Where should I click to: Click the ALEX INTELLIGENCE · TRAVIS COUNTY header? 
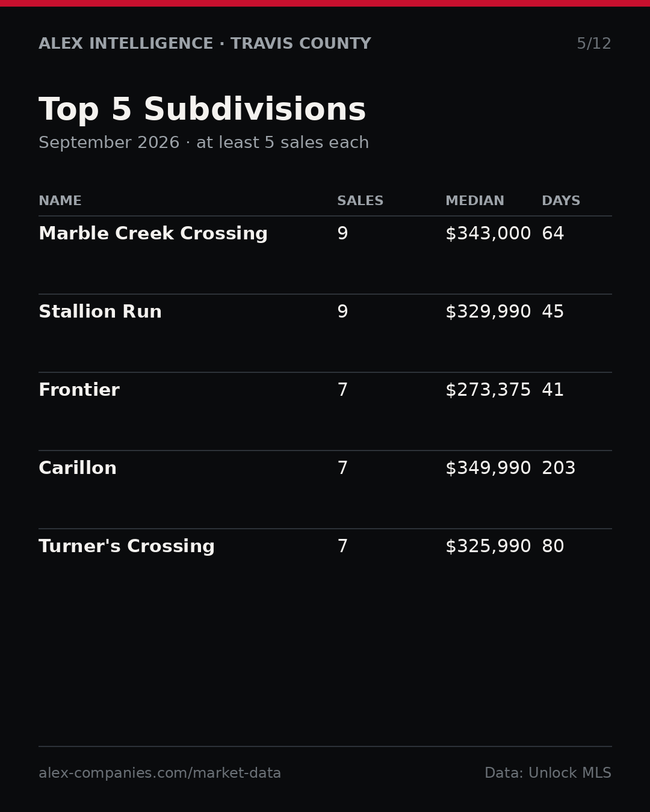205,44
